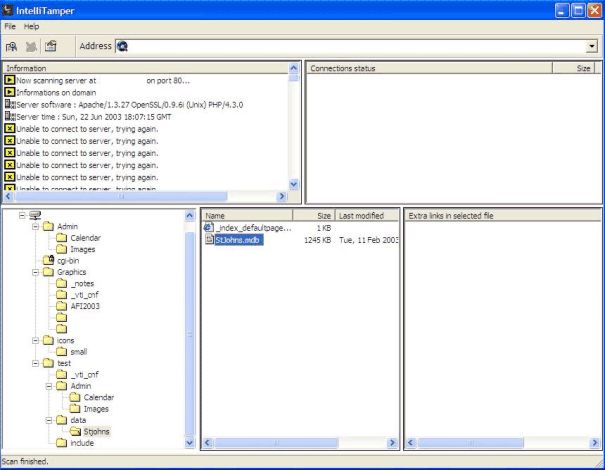605x470 pixels.
Task: Select Calendar folder under test Admin
Action: coord(99,397)
